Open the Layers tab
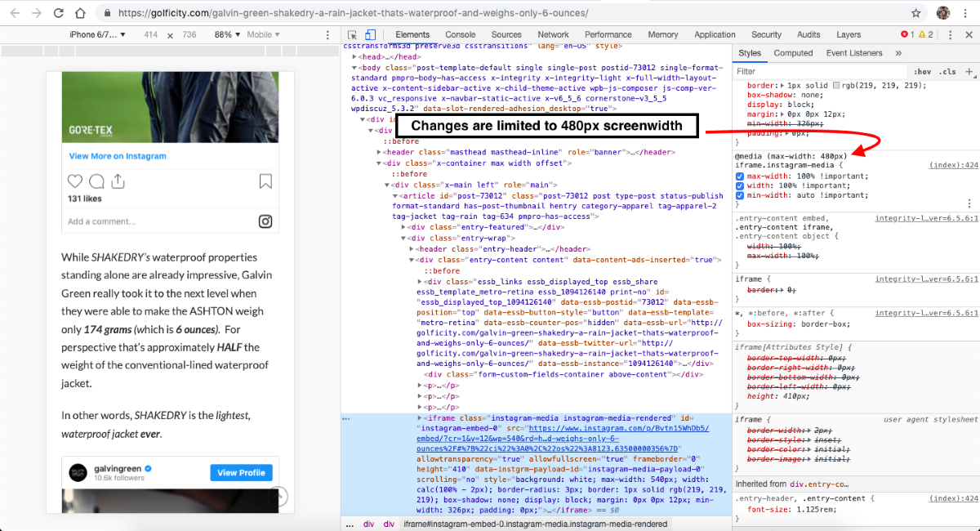The height and width of the screenshot is (531, 980). (x=849, y=35)
